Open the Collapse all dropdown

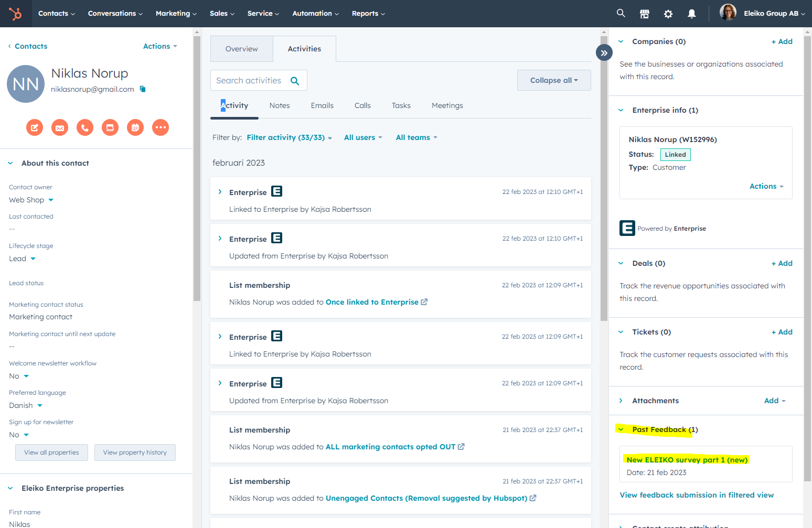(x=553, y=80)
